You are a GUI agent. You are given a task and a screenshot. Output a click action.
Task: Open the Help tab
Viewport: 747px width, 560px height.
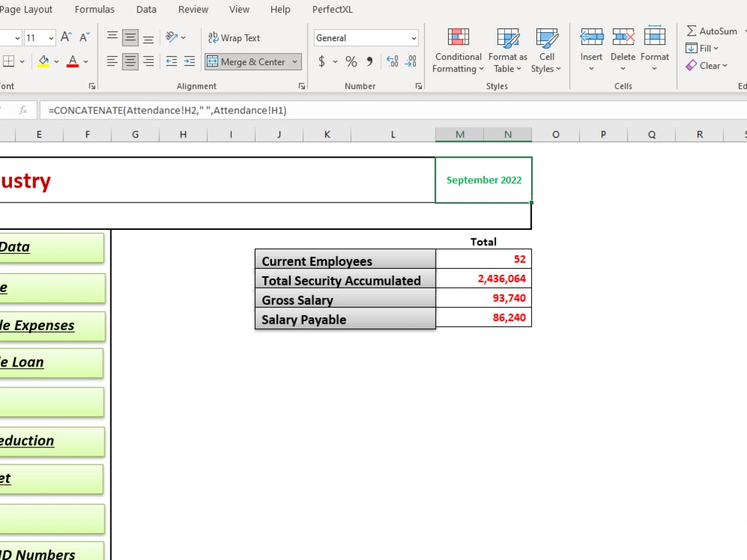click(280, 10)
